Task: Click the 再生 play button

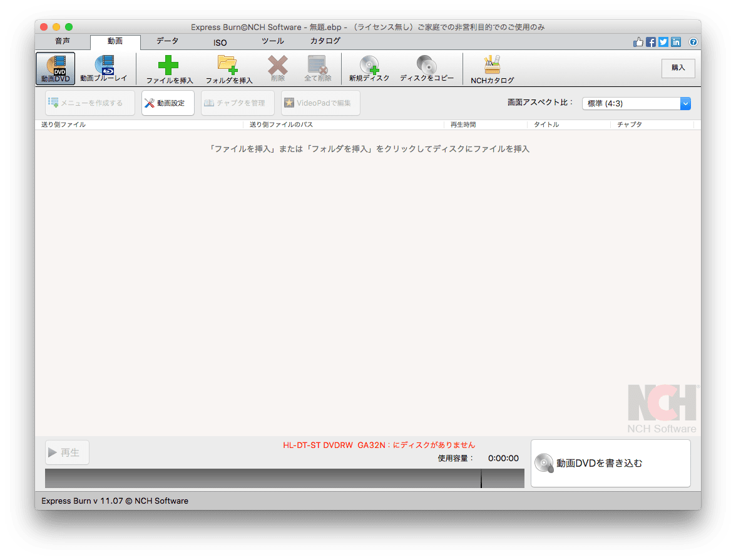Action: (x=67, y=452)
